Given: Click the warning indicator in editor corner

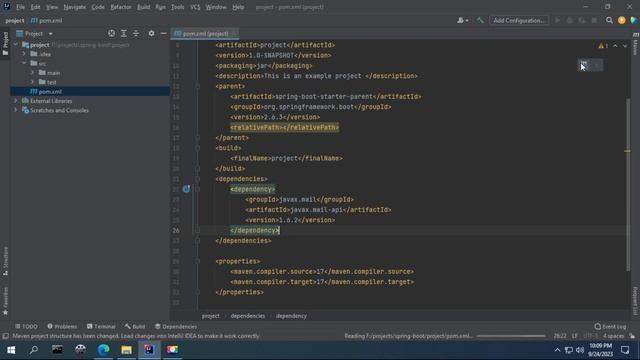Looking at the screenshot, I should (603, 46).
